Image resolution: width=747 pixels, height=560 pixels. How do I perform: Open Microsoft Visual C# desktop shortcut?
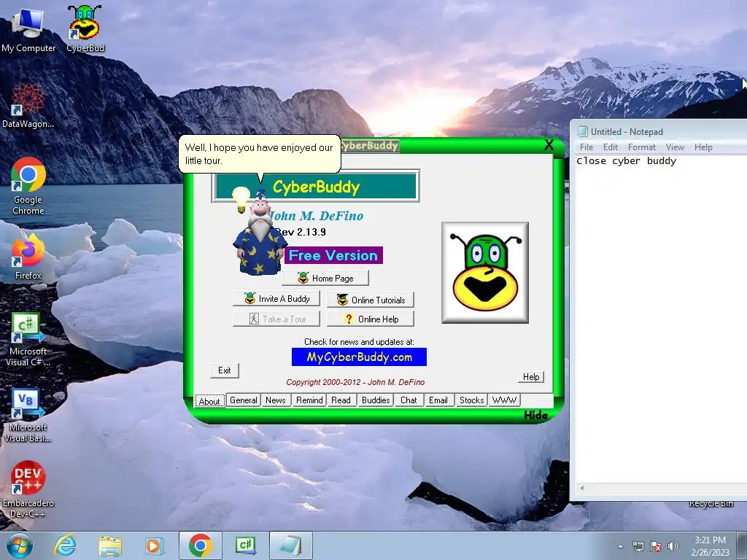click(28, 339)
